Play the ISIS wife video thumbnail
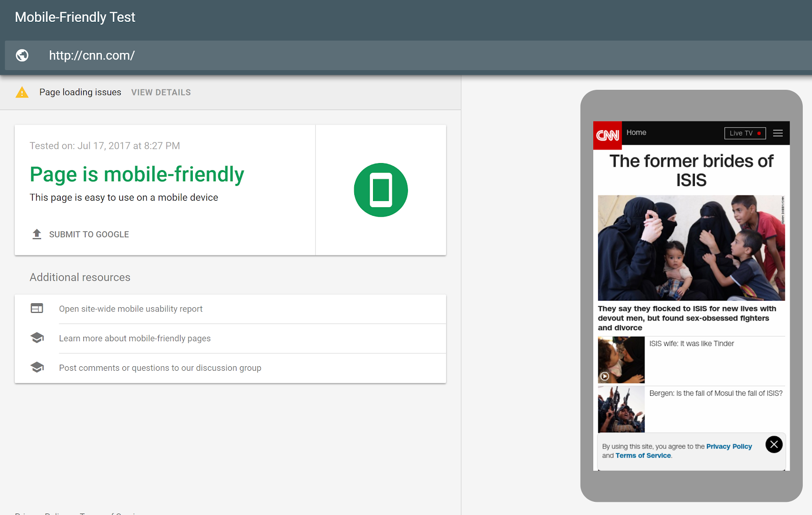 (x=621, y=360)
